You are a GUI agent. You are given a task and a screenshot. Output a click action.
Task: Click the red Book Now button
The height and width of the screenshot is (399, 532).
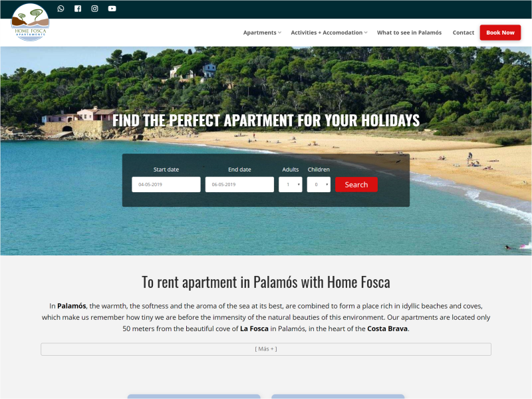coord(500,33)
